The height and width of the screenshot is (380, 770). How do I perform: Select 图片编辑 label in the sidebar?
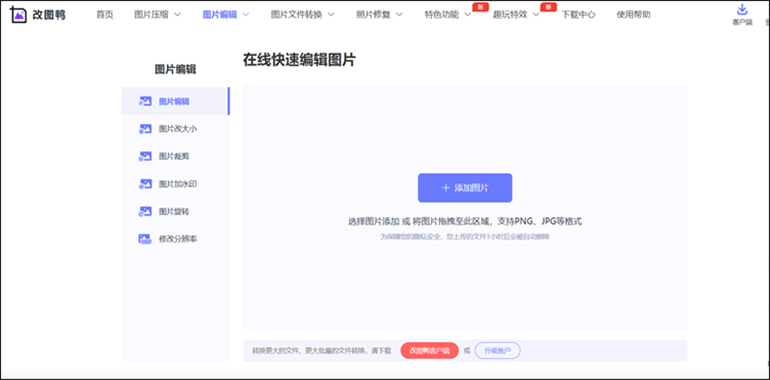coord(174,101)
